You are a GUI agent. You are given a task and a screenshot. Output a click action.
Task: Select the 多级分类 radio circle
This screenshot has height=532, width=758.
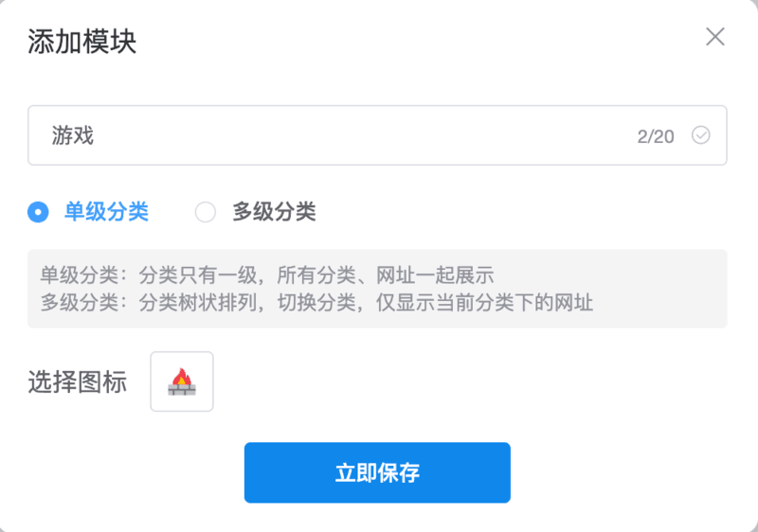point(206,212)
